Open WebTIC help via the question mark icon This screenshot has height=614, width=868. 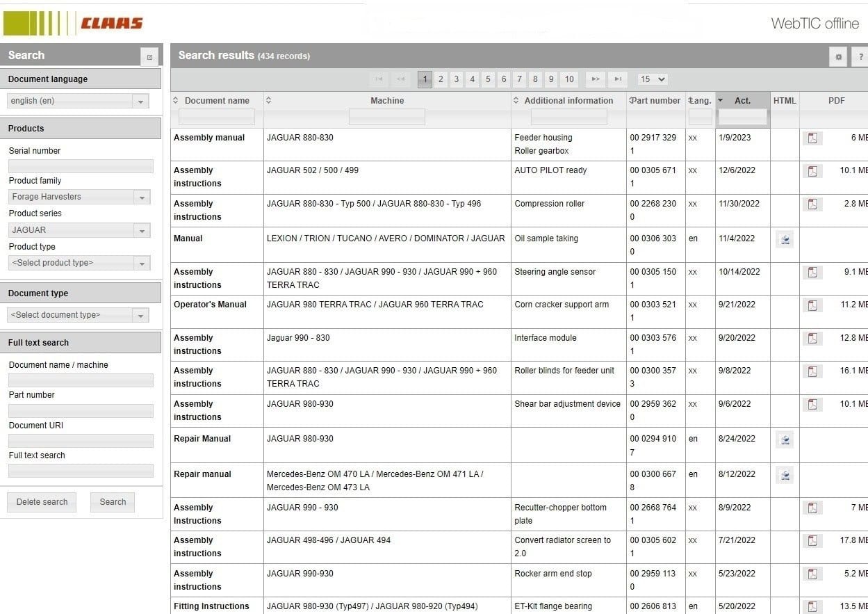(x=860, y=56)
